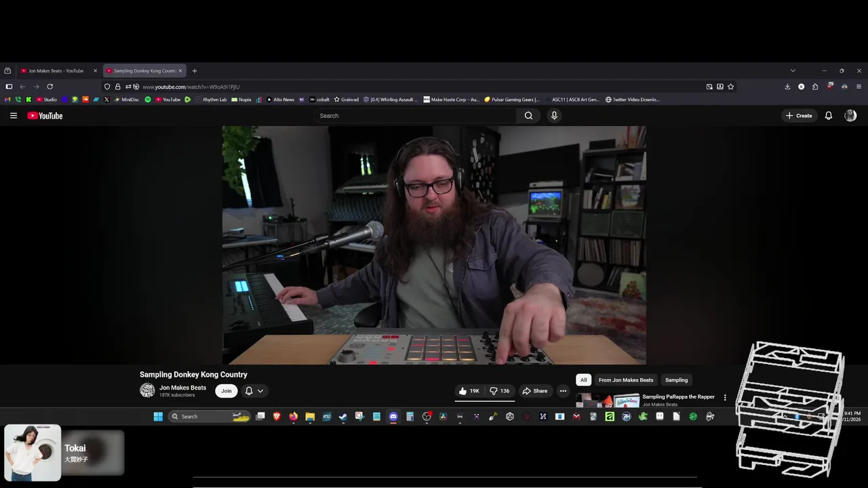This screenshot has width=868, height=488.
Task: Open the ASC11 ASCII Art Generator bookmark
Action: coord(573,100)
